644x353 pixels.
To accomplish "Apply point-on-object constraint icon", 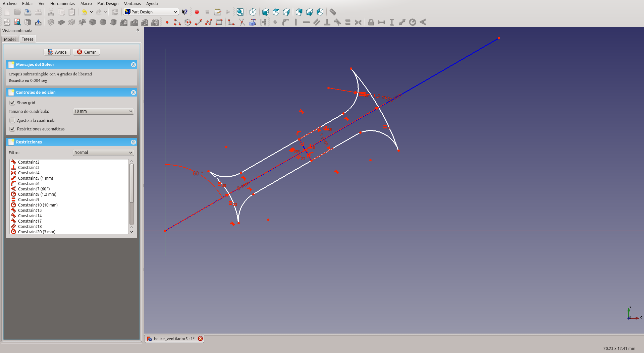I will pos(285,22).
